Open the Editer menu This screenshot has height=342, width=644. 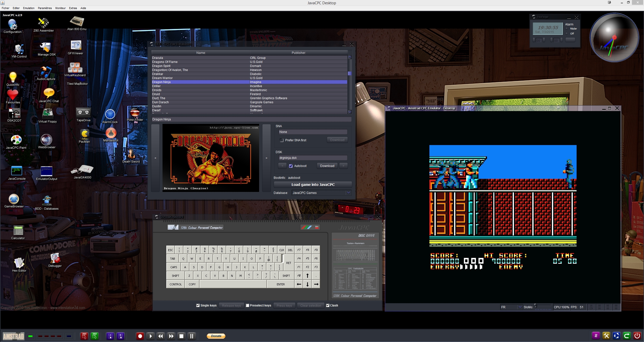coord(16,8)
